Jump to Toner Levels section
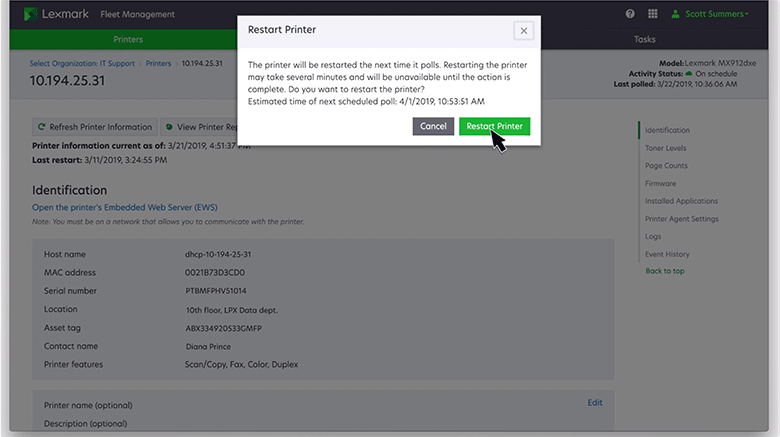The height and width of the screenshot is (437, 780). coord(668,148)
